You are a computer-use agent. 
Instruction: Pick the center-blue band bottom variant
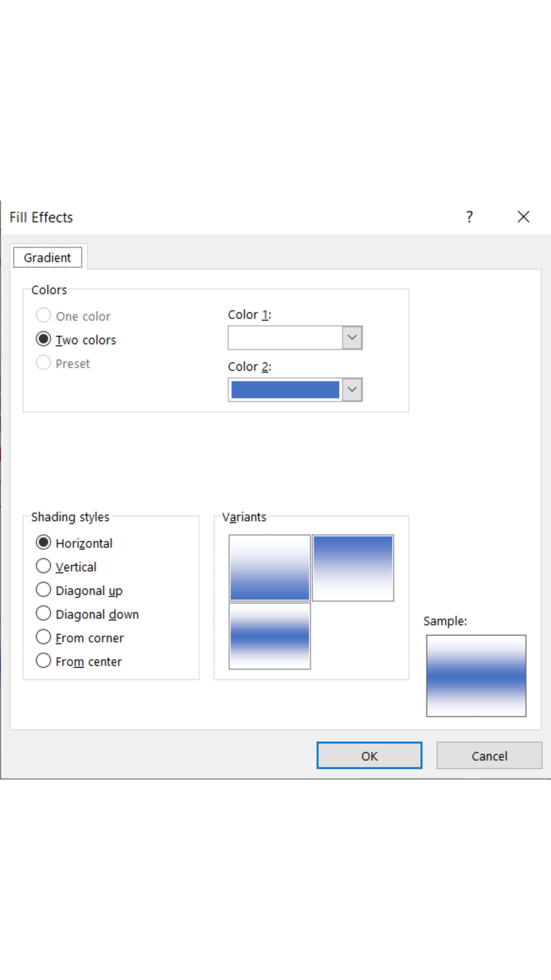tap(270, 636)
